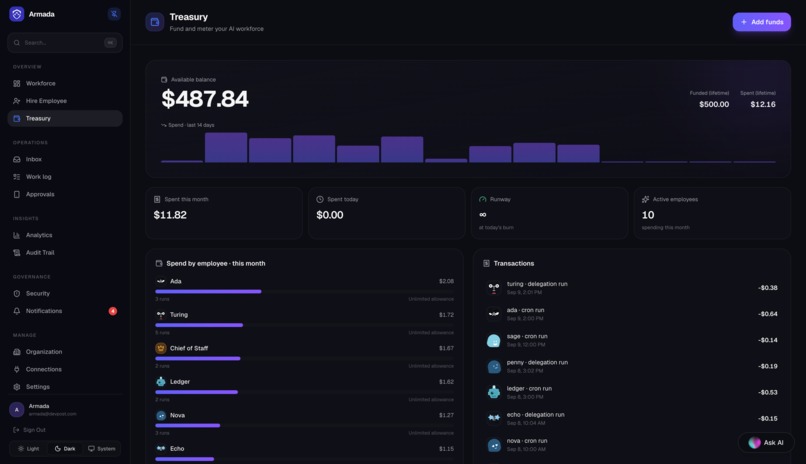
Task: Click the Settings gear icon
Action: point(16,387)
